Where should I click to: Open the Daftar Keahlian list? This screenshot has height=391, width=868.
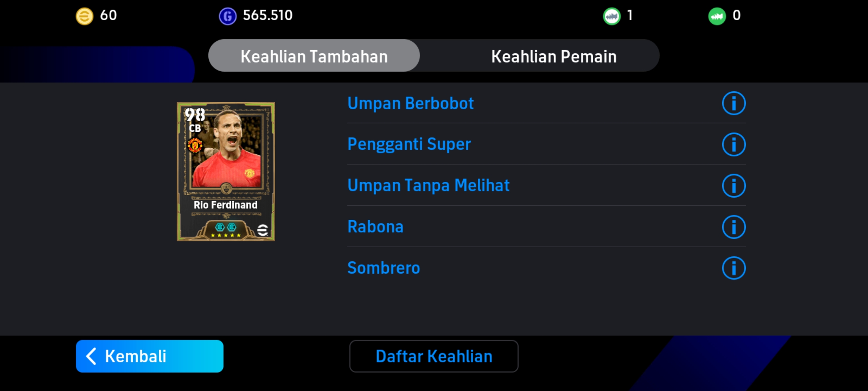tap(434, 356)
